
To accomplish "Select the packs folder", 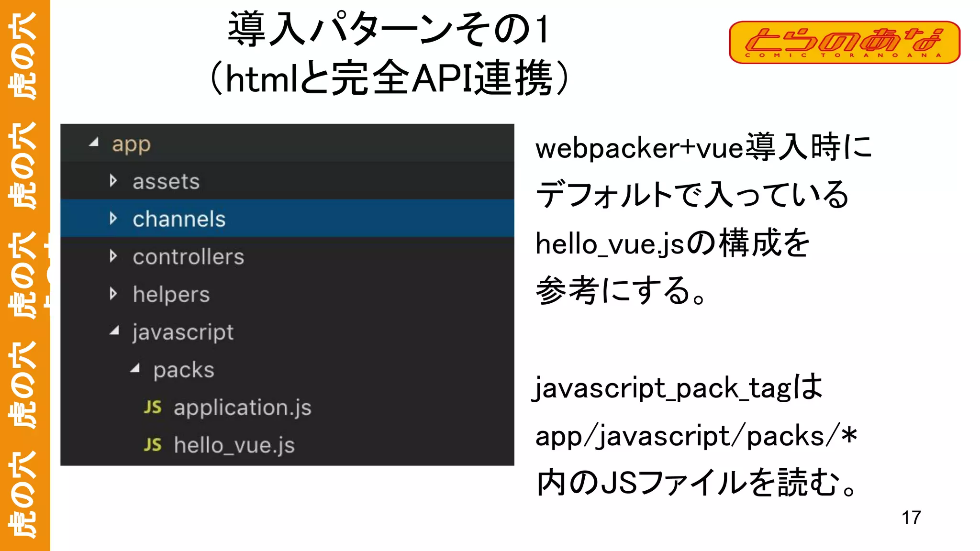I will click(x=184, y=370).
